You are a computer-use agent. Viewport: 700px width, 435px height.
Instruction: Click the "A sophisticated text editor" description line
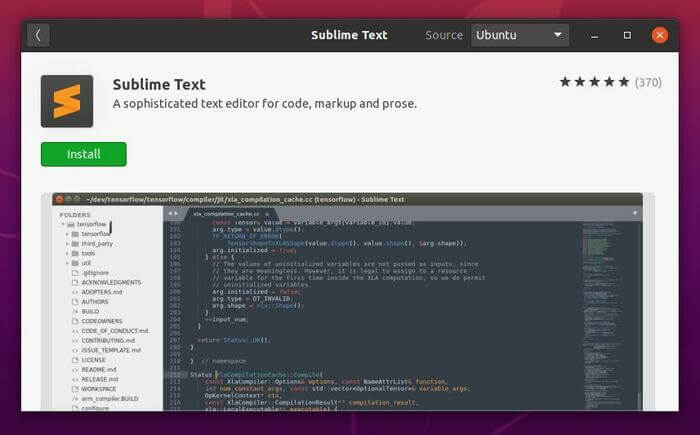click(x=265, y=104)
